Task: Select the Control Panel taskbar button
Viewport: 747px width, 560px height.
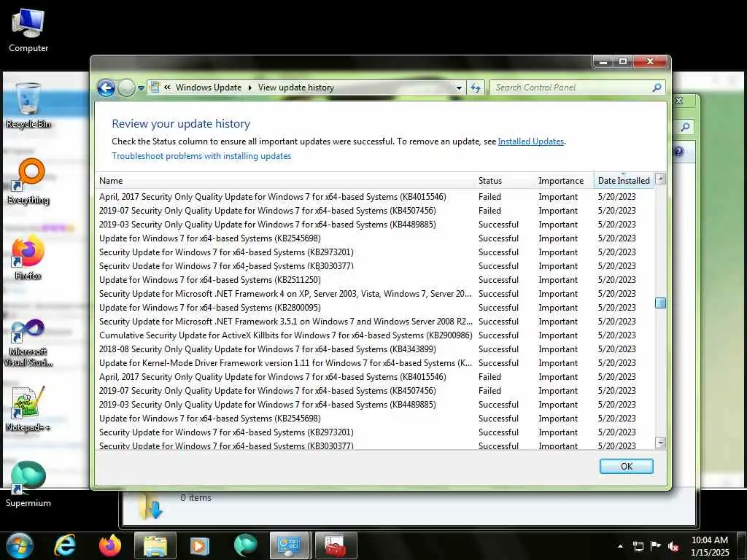Action: [289, 545]
